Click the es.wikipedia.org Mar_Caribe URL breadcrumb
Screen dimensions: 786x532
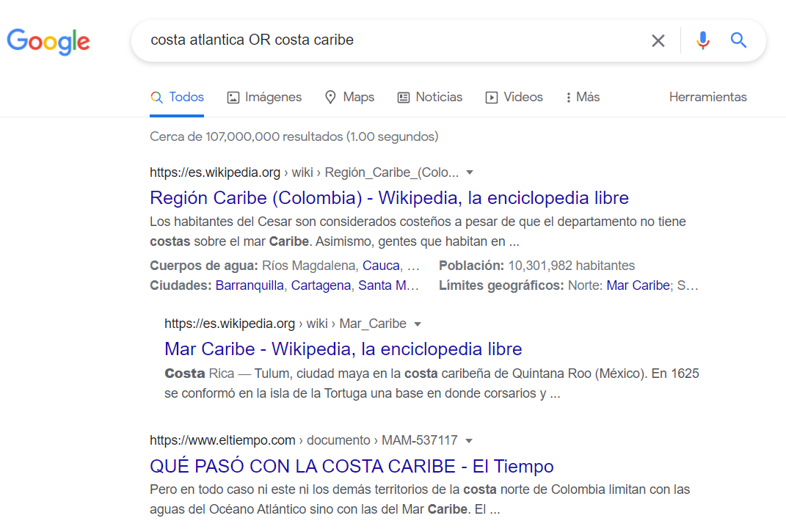285,324
